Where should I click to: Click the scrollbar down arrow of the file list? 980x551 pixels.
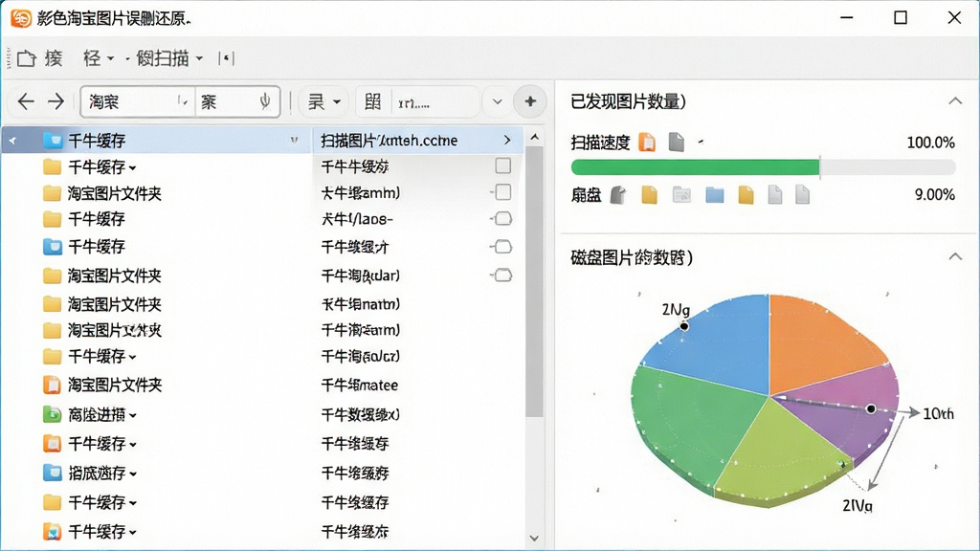(x=534, y=538)
